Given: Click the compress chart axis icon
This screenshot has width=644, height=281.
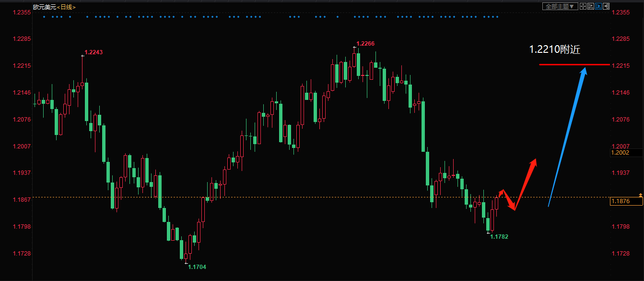Looking at the screenshot, I should tap(591, 6).
